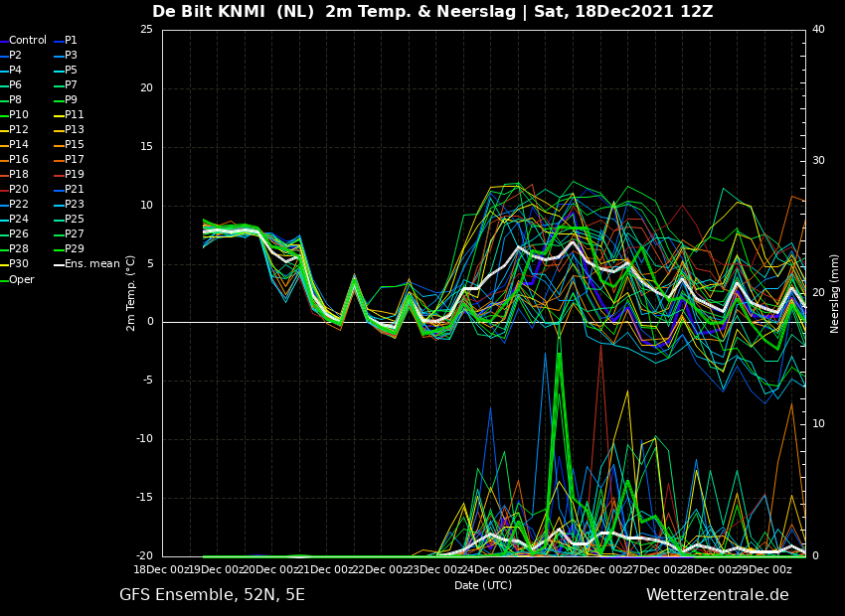Screen dimensions: 845x616
Task: Click the P10 legend entry
Action: [x=15, y=114]
